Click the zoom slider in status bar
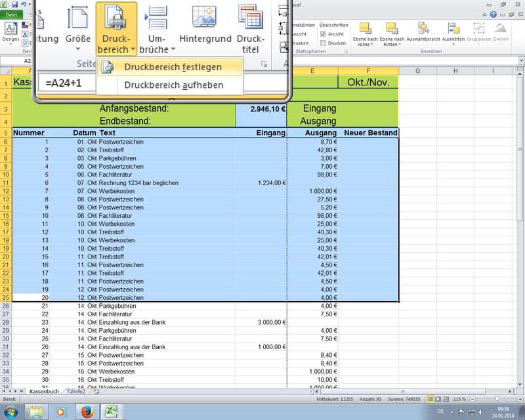This screenshot has width=525, height=420. pyautogui.click(x=496, y=399)
